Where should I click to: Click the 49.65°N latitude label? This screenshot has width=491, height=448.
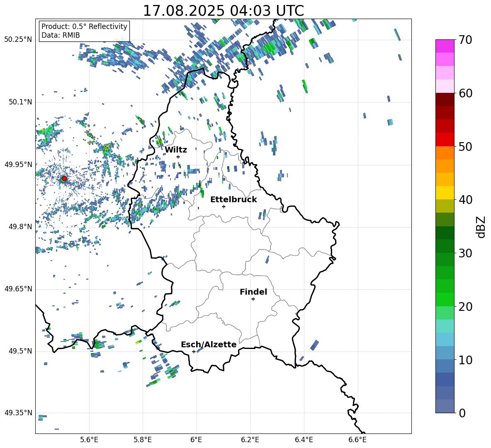(x=18, y=288)
